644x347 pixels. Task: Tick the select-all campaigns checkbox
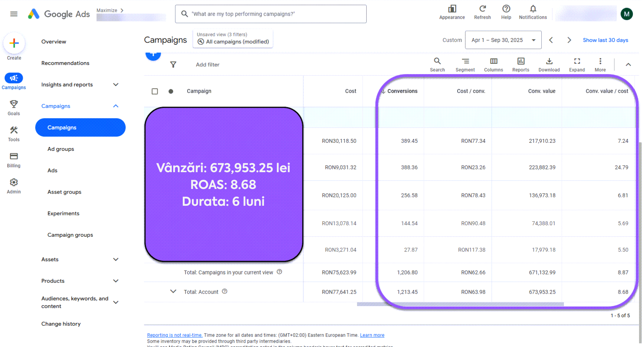[x=155, y=91]
